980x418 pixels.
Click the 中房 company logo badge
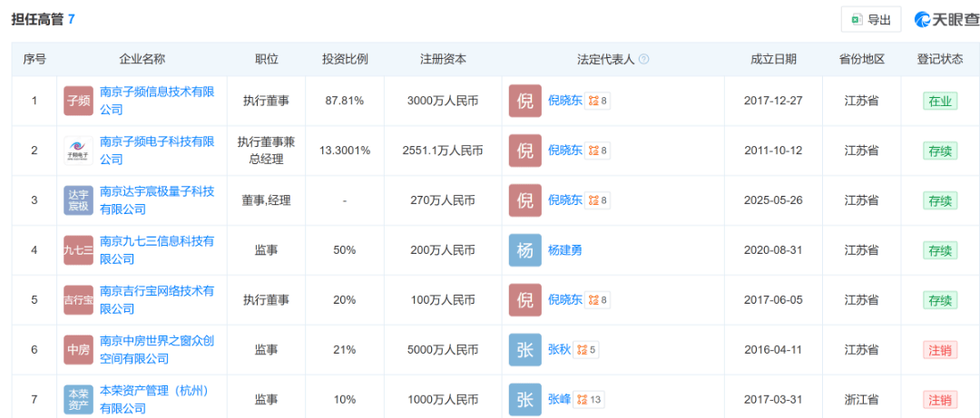(x=78, y=350)
